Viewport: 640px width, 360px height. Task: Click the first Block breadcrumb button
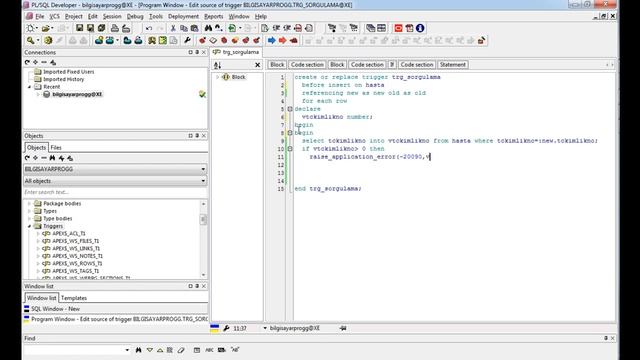(277, 64)
